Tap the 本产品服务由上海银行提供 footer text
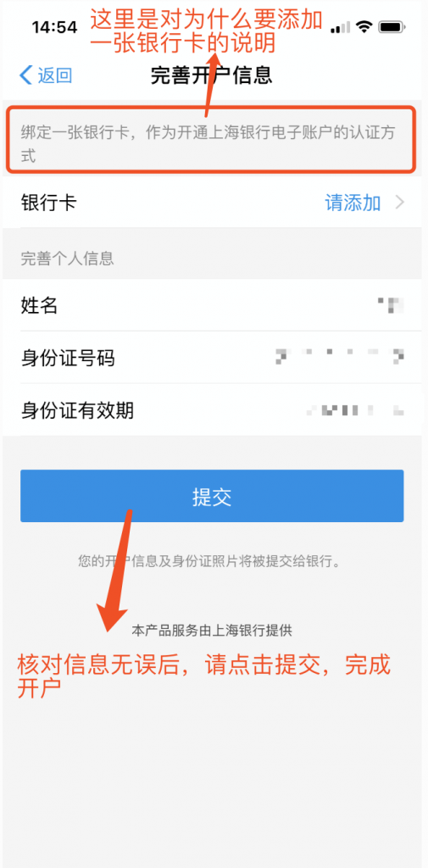The image size is (428, 868). 212,630
